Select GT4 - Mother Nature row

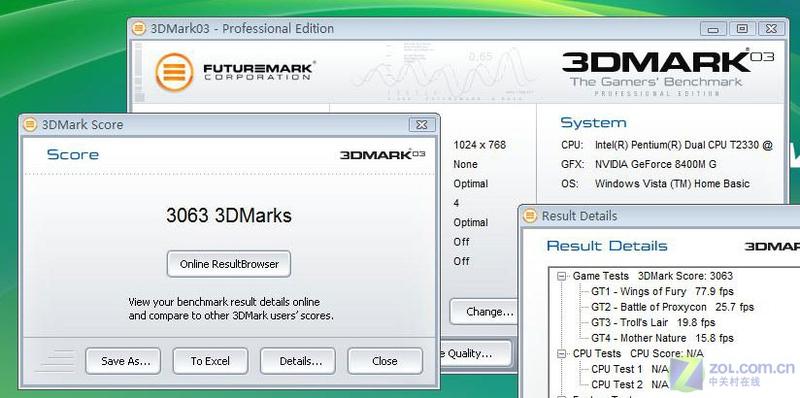click(x=662, y=338)
